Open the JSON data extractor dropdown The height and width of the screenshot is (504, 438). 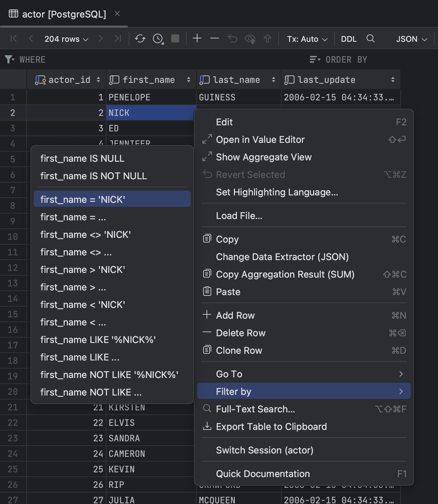point(410,39)
